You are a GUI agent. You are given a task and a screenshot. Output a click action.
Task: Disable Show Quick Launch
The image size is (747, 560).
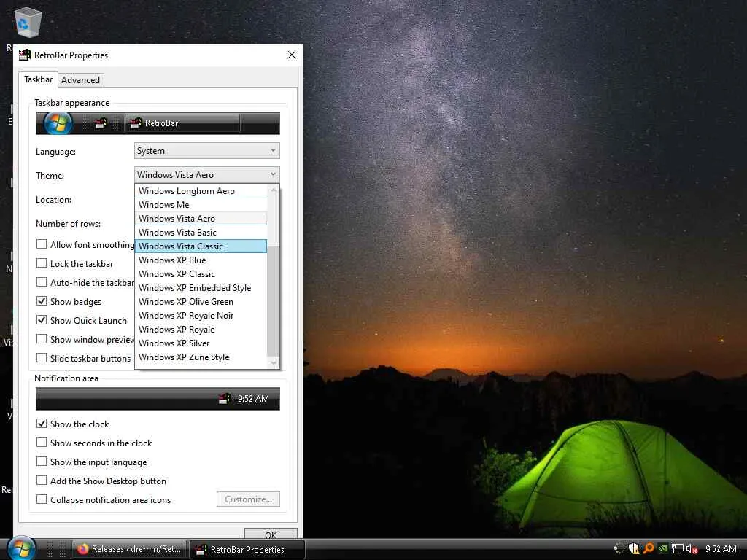(x=42, y=321)
